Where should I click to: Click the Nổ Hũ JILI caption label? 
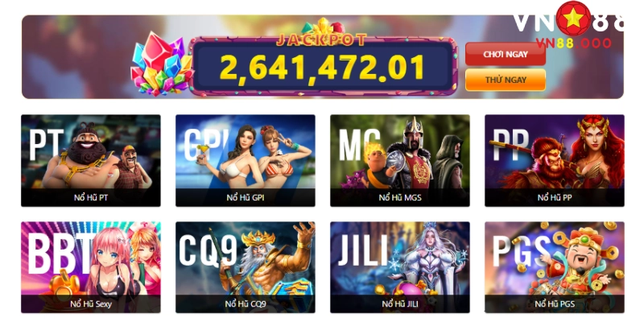399,304
